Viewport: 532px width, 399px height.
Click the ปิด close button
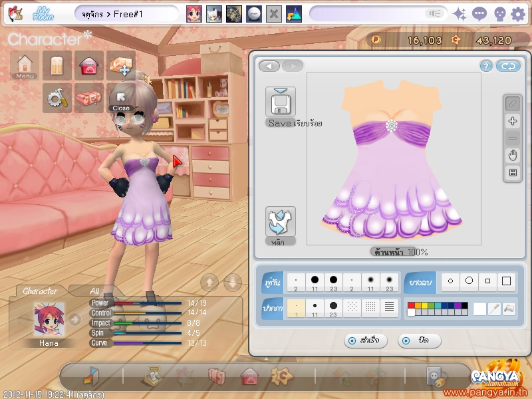(420, 340)
